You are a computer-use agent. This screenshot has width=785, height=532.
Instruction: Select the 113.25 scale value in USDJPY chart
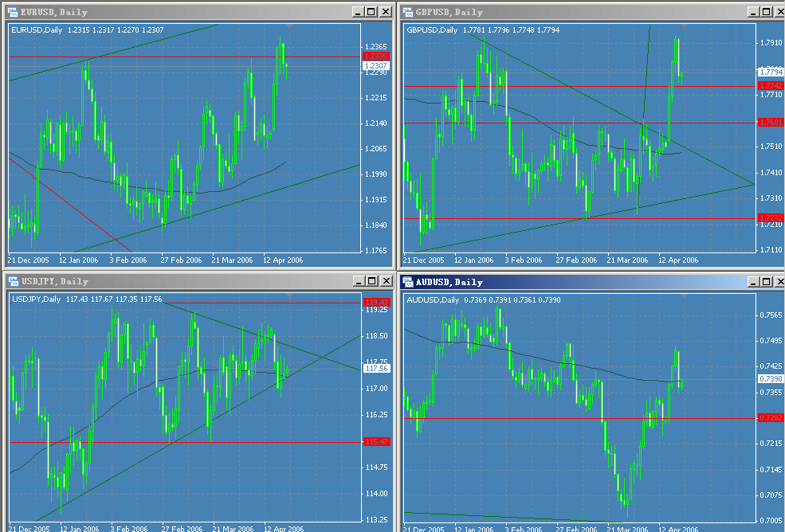(377, 520)
